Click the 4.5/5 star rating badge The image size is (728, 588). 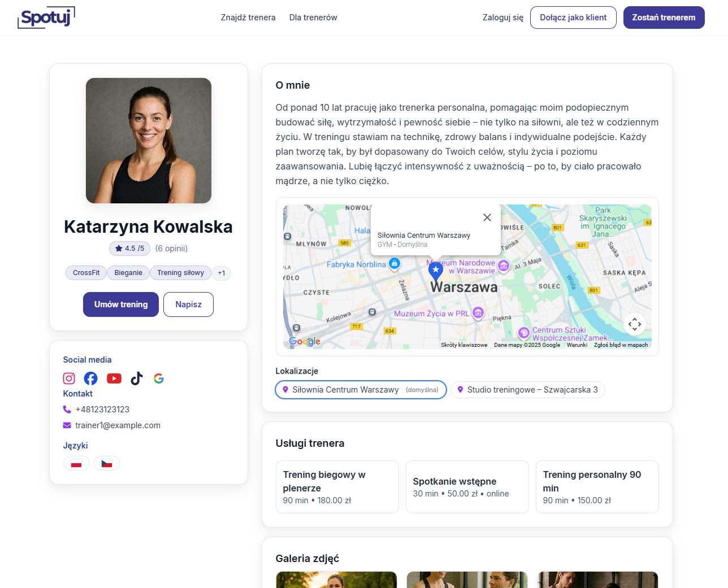pos(129,249)
